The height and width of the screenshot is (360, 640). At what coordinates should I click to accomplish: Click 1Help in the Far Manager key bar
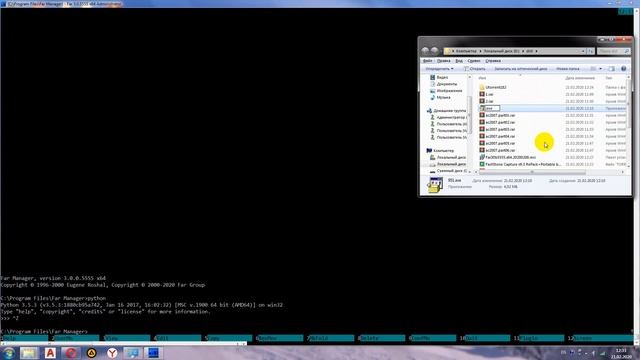24,338
